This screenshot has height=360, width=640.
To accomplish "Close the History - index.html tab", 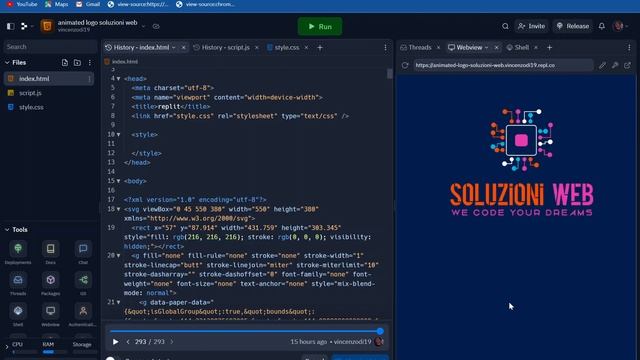I will point(183,48).
